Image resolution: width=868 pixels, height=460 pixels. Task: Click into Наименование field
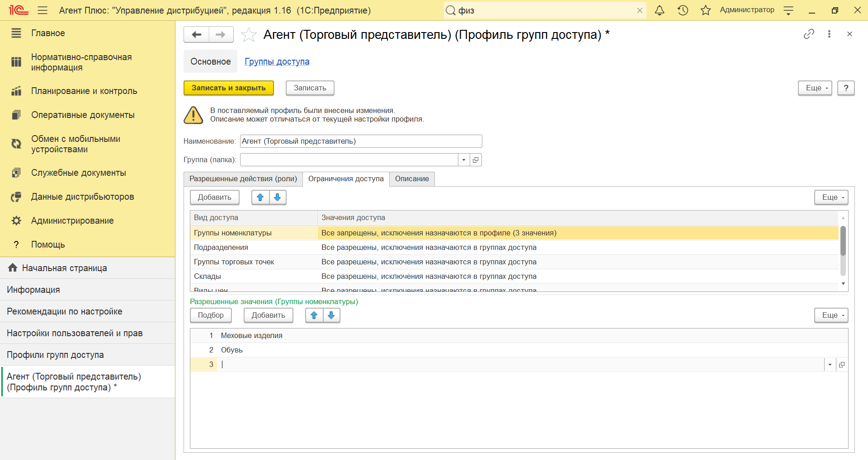[x=361, y=141]
